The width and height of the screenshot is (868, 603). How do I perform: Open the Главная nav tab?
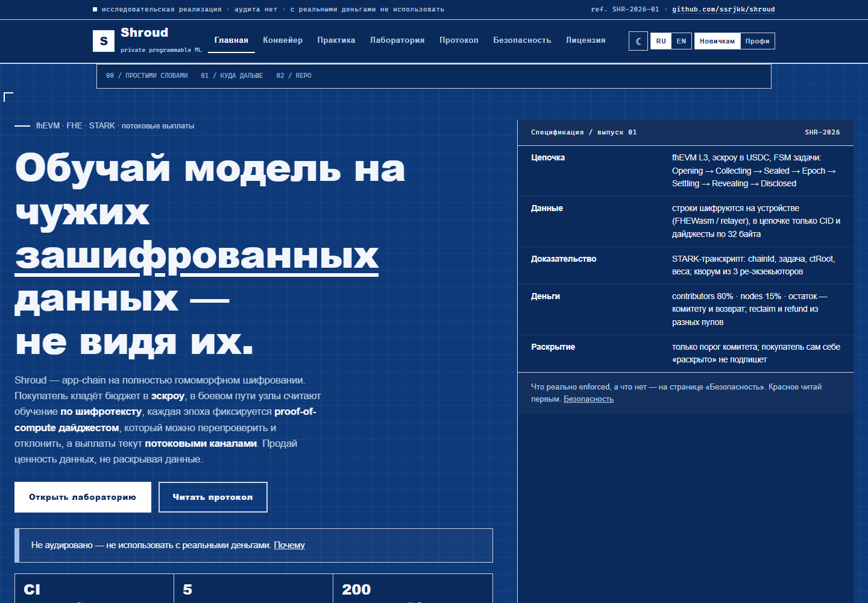[x=231, y=40]
